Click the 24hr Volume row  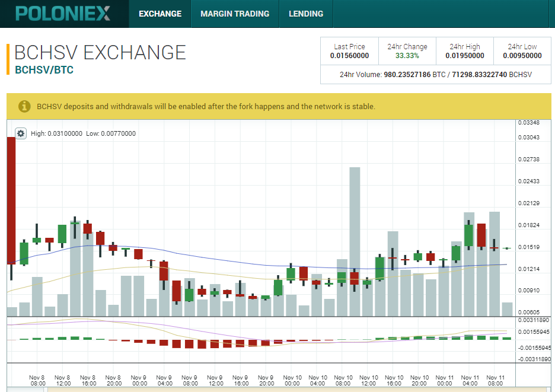[x=435, y=75]
